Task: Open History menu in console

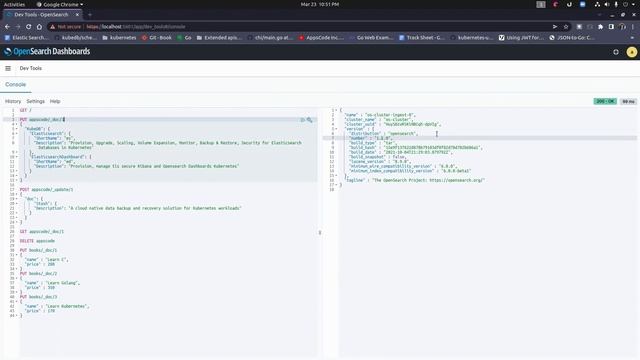Action: (x=13, y=101)
